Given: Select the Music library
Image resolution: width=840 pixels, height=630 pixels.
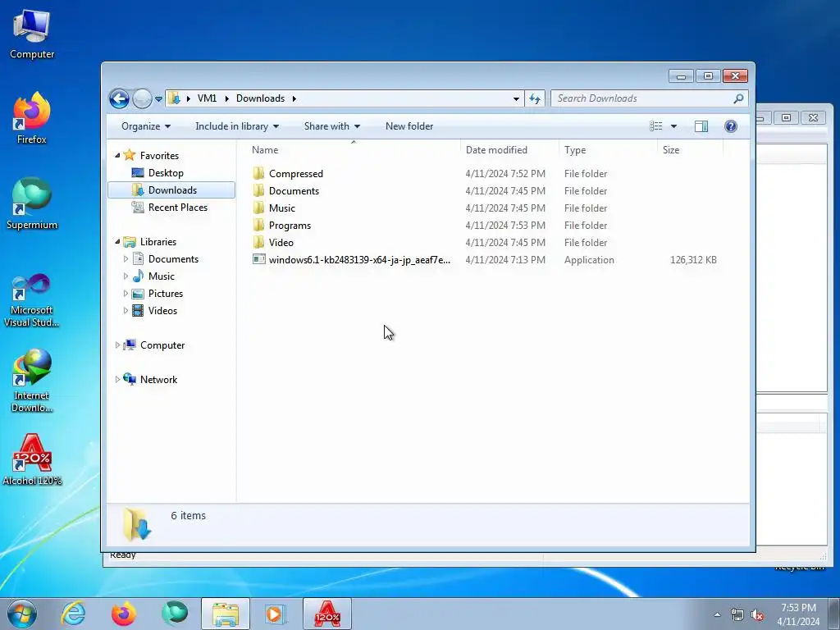Looking at the screenshot, I should point(162,276).
